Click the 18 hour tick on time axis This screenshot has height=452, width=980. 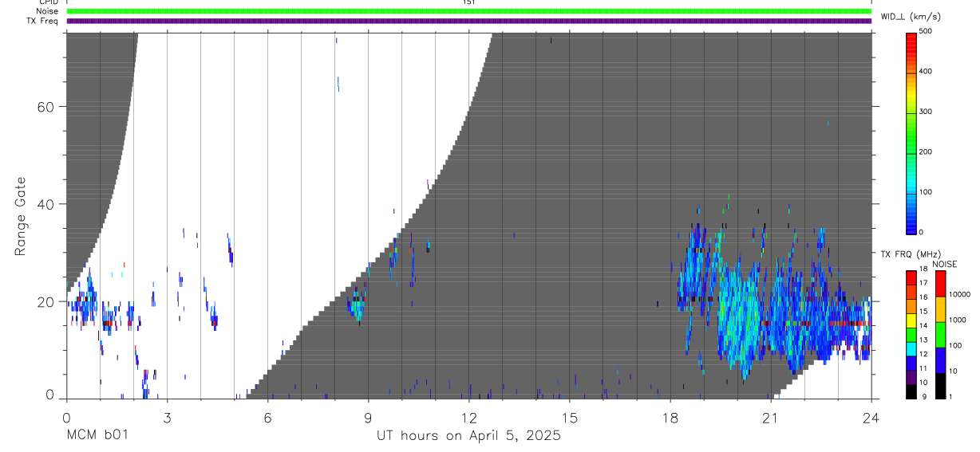coord(670,417)
